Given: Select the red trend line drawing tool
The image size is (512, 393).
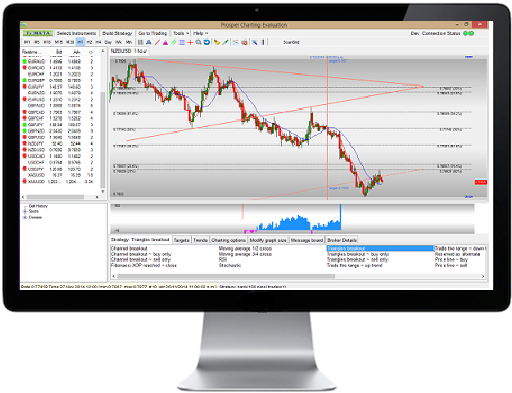Looking at the screenshot, I should (157, 42).
